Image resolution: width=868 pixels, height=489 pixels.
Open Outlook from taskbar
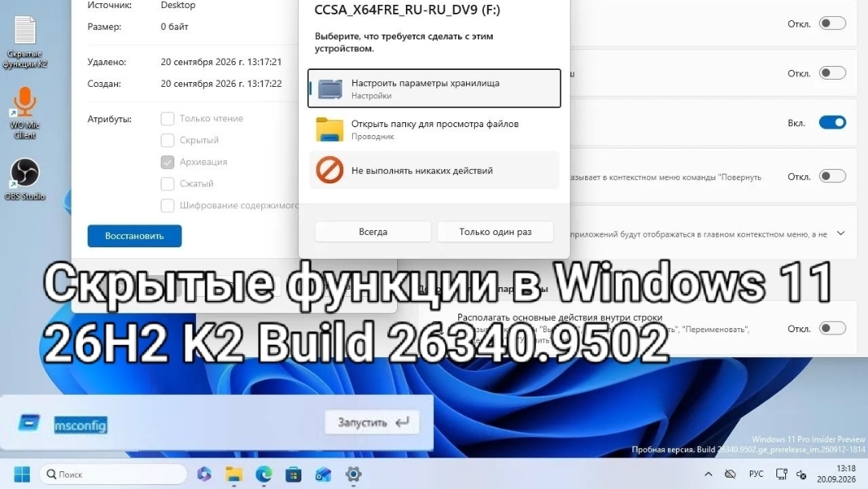(323, 474)
